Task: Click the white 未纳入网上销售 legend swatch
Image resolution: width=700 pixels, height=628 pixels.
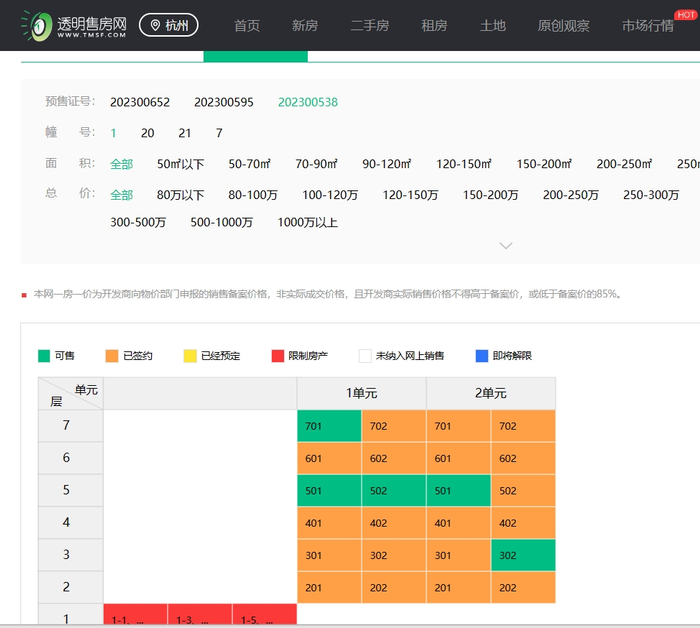Action: coord(365,356)
